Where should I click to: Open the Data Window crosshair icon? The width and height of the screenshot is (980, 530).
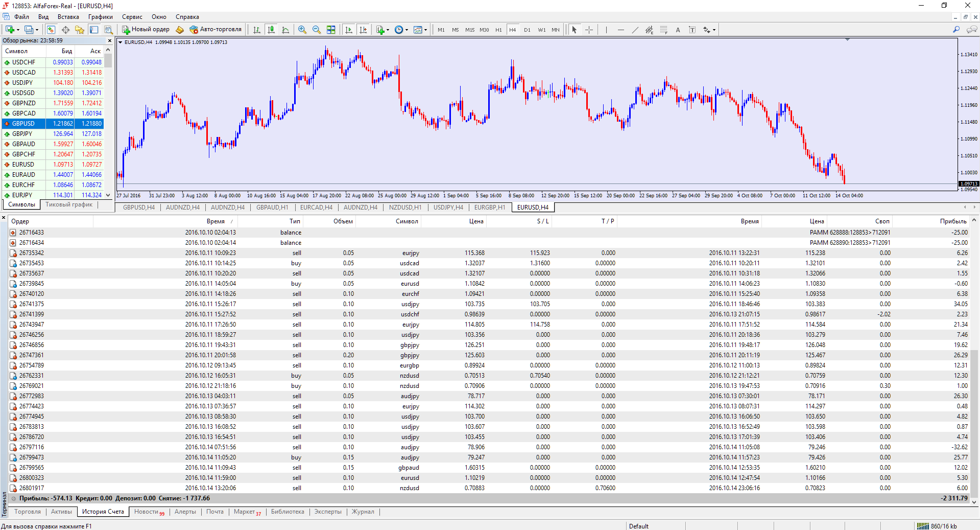(x=65, y=30)
